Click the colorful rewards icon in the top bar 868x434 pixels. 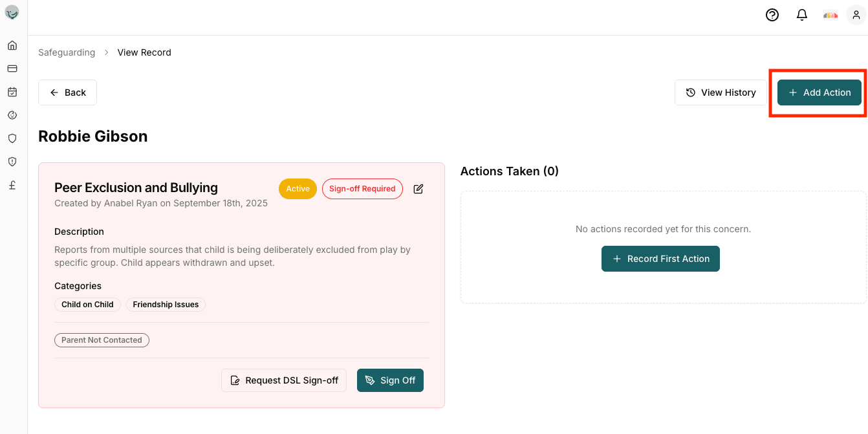click(830, 14)
